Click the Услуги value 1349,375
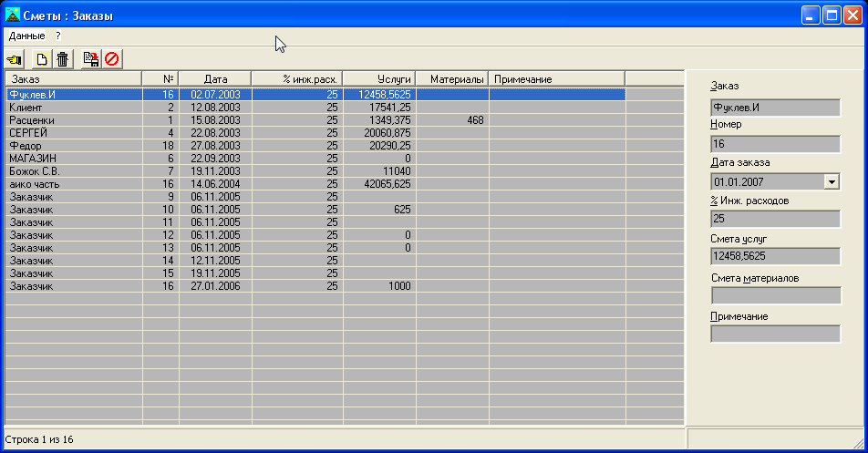 [379, 120]
